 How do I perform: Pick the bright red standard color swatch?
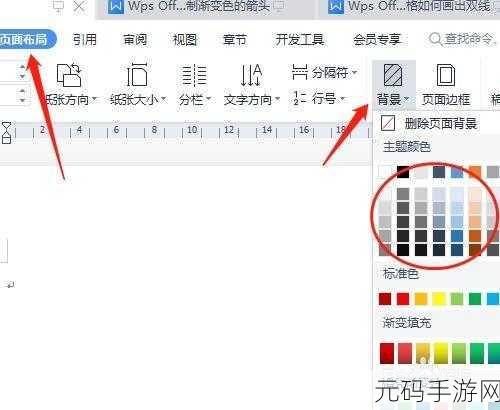pyautogui.click(x=403, y=299)
